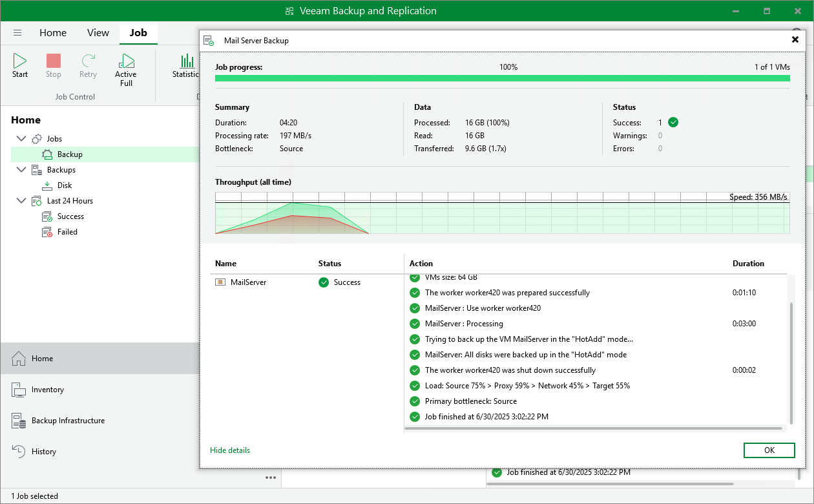Click the Name column header

(225, 264)
